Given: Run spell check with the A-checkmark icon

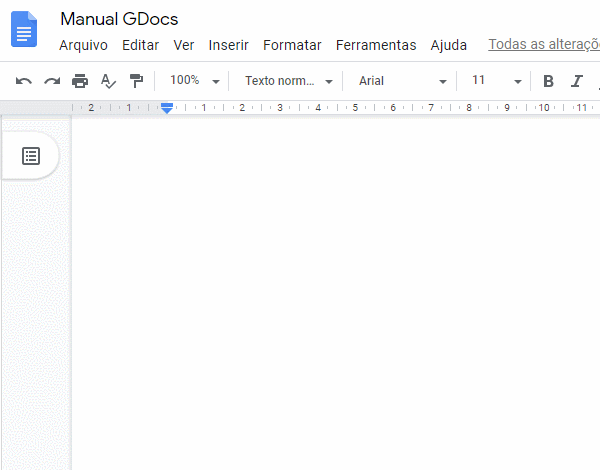Looking at the screenshot, I should (108, 81).
